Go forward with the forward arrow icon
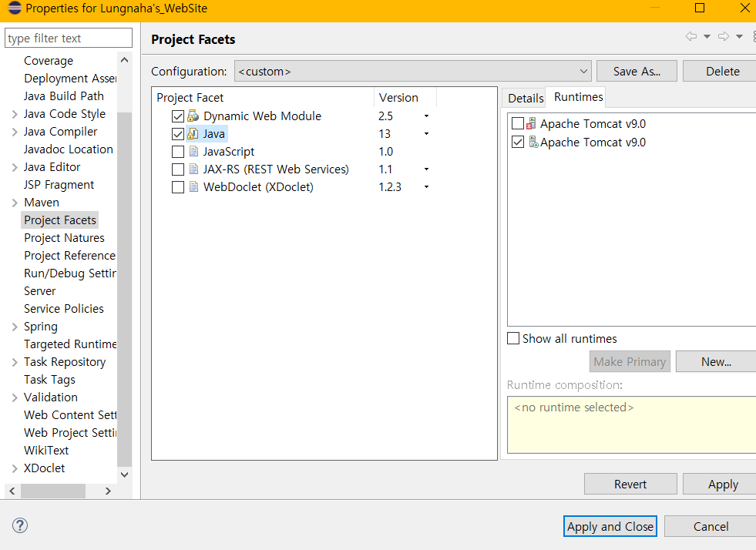 point(723,37)
